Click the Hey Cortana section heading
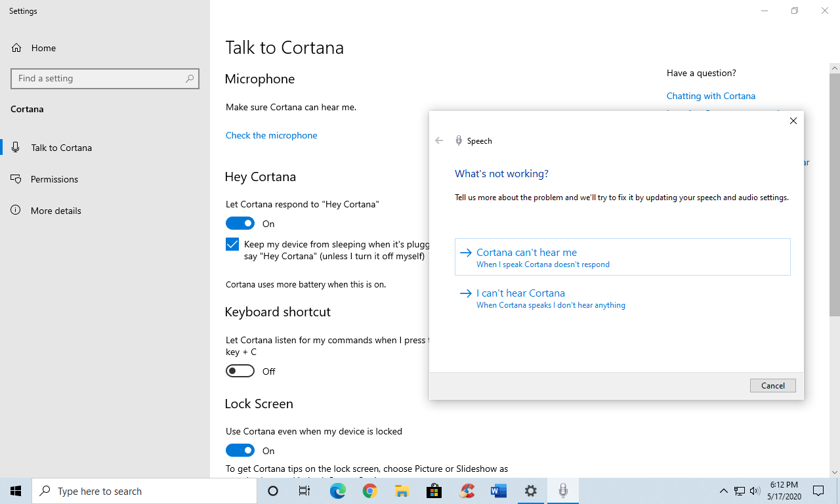The image size is (840, 504). pos(260,177)
